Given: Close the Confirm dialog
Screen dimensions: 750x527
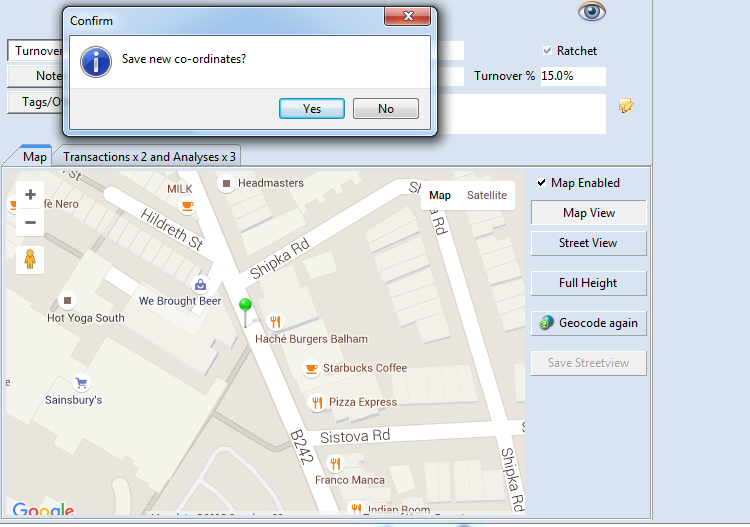Looking at the screenshot, I should tap(408, 16).
